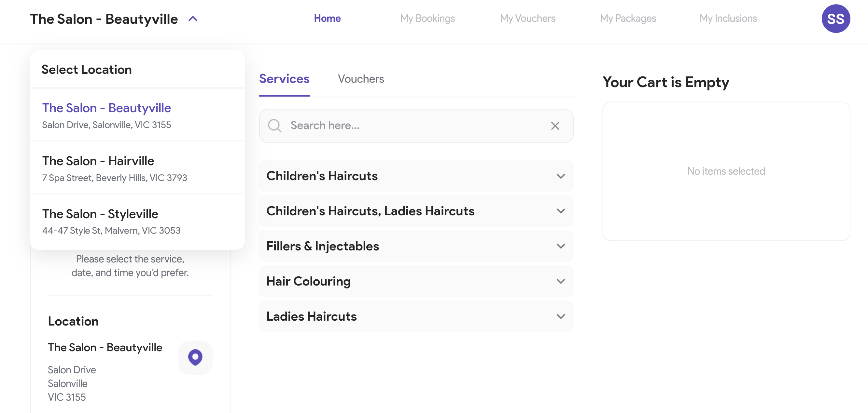Click address 44-47 Style St, Malvern
Viewport: 868px width, 413px height.
coord(111,231)
